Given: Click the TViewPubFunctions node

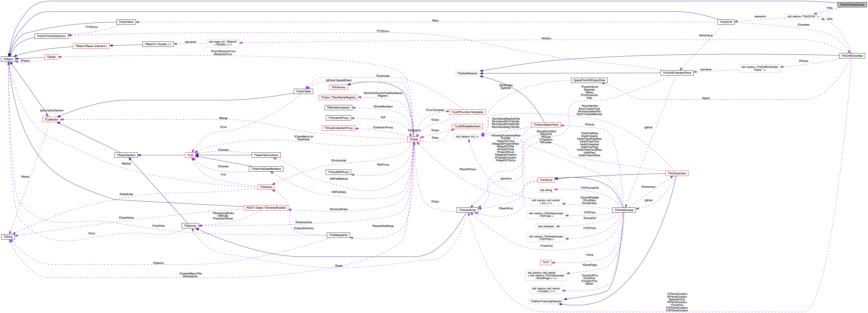Looking at the screenshot, I should [266, 155].
